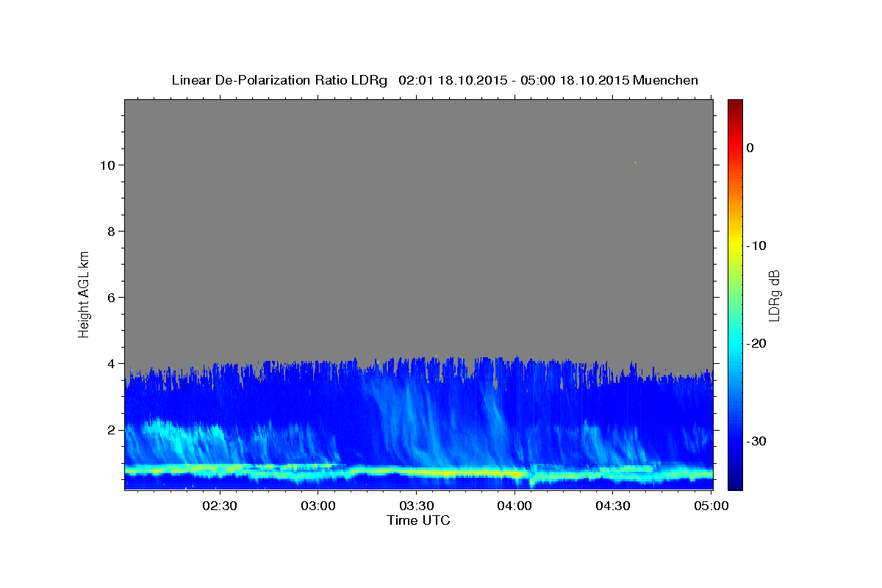Click the colorbar value 0
This screenshot has width=882, height=588.
[x=750, y=148]
